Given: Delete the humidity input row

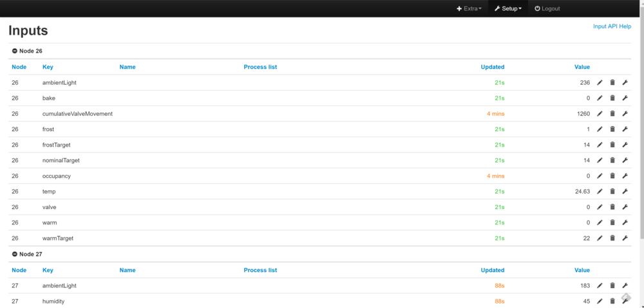Looking at the screenshot, I should coord(612,302).
